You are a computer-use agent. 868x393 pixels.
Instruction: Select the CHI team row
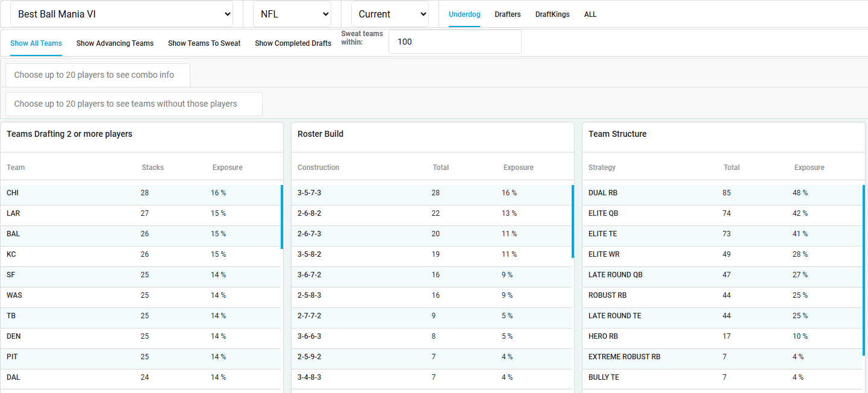(140, 193)
